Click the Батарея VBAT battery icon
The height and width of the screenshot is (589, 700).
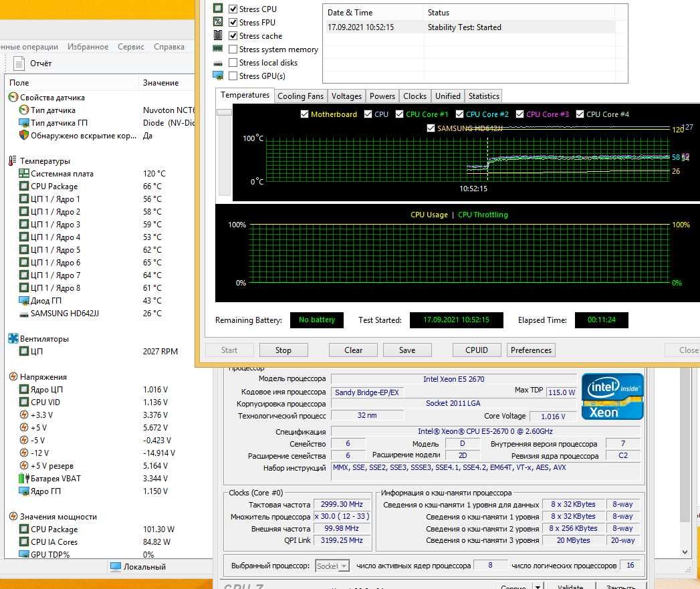(x=23, y=478)
